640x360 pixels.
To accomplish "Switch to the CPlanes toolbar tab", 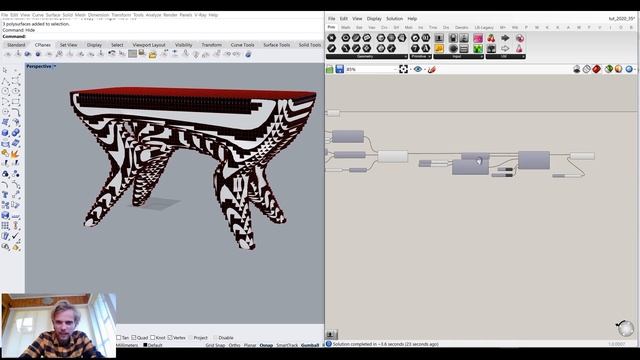I will [x=42, y=45].
